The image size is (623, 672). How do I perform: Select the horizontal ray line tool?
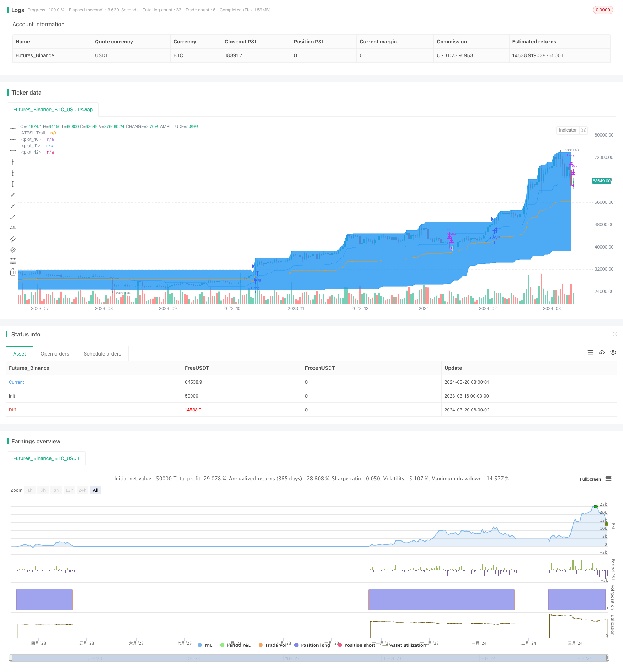pos(13,140)
